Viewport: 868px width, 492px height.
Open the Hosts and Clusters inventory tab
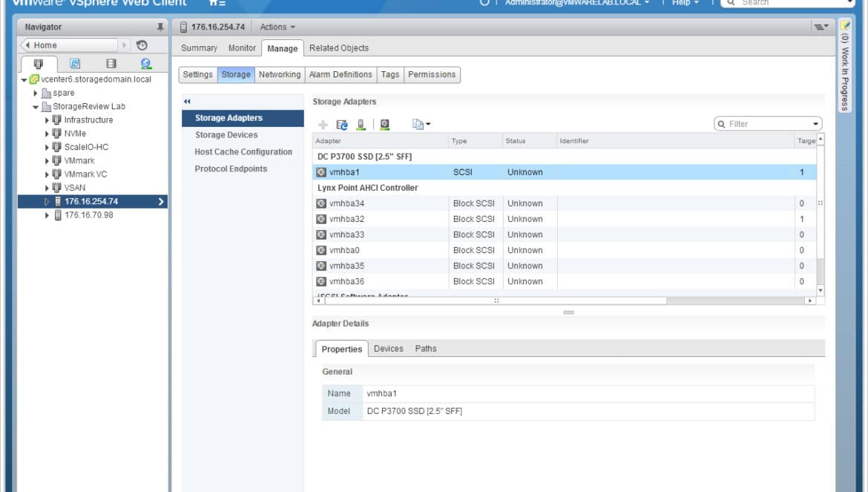pyautogui.click(x=38, y=64)
